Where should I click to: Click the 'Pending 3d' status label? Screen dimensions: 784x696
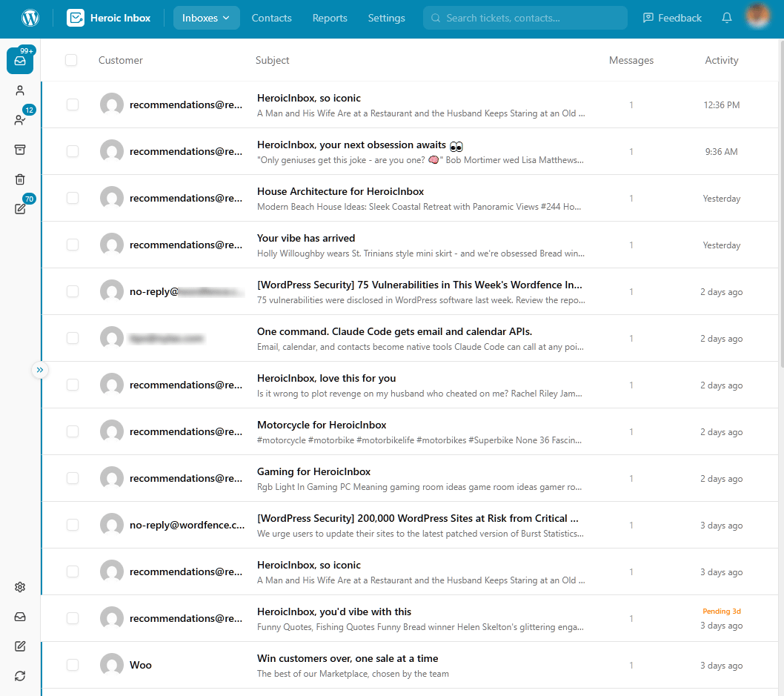pyautogui.click(x=722, y=611)
